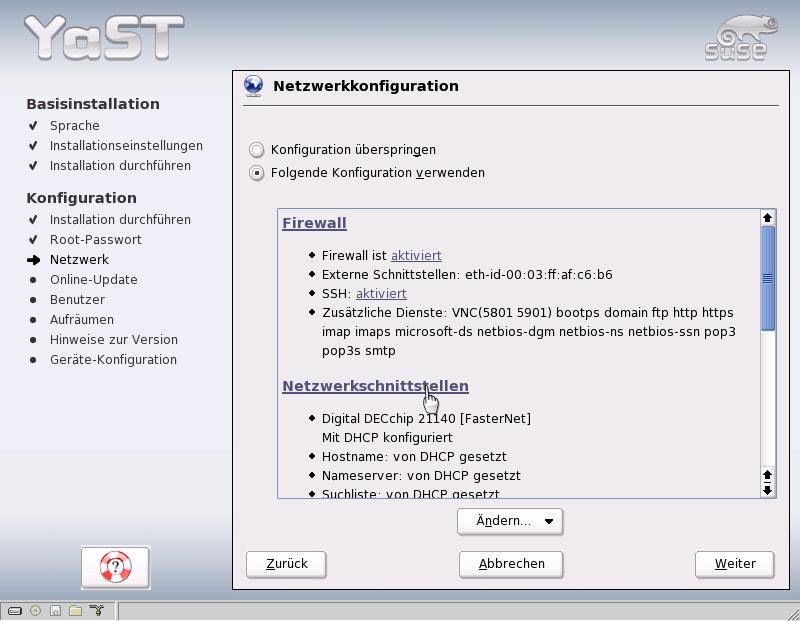Click the YaST logo
This screenshot has width=800, height=621.
pos(104,37)
